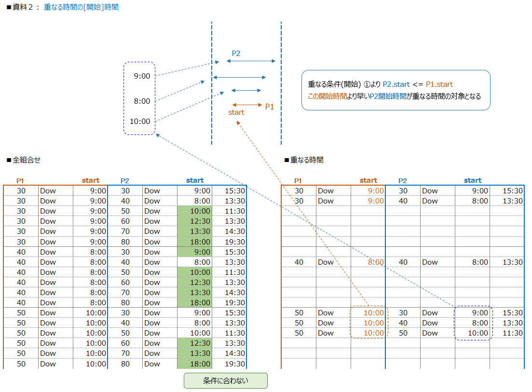Select the 10:00 label in the dashed blue box
532x392 pixels.
[140, 122]
